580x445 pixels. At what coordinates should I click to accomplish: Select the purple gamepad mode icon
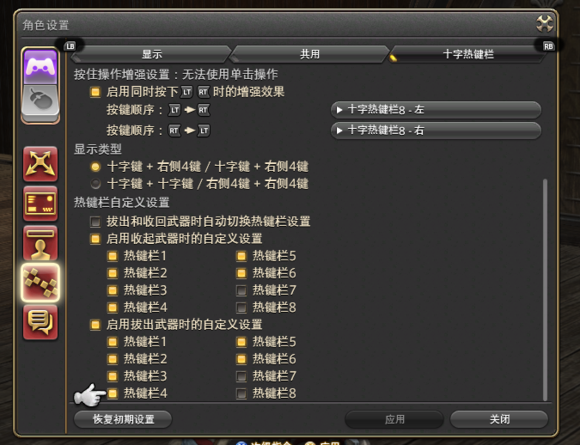click(x=40, y=67)
